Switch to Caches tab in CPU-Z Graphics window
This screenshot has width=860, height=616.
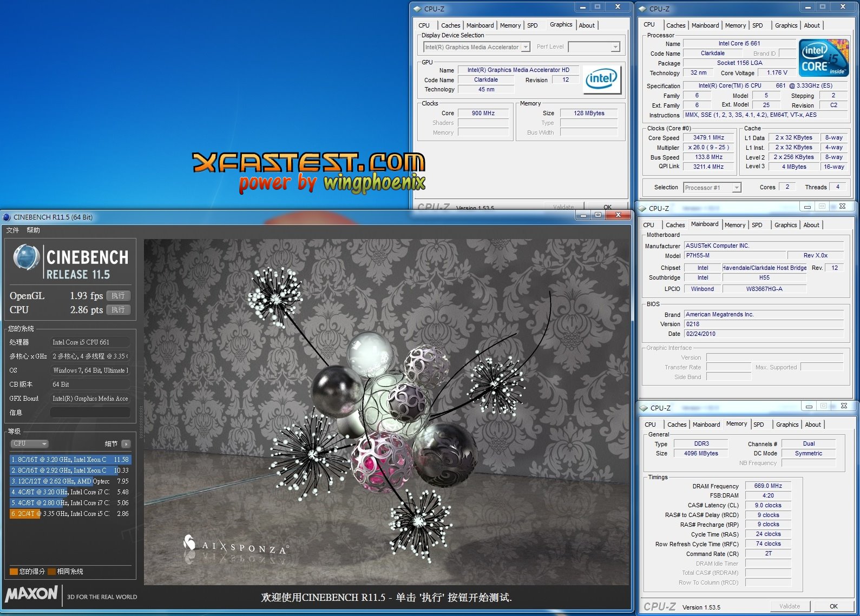point(450,25)
